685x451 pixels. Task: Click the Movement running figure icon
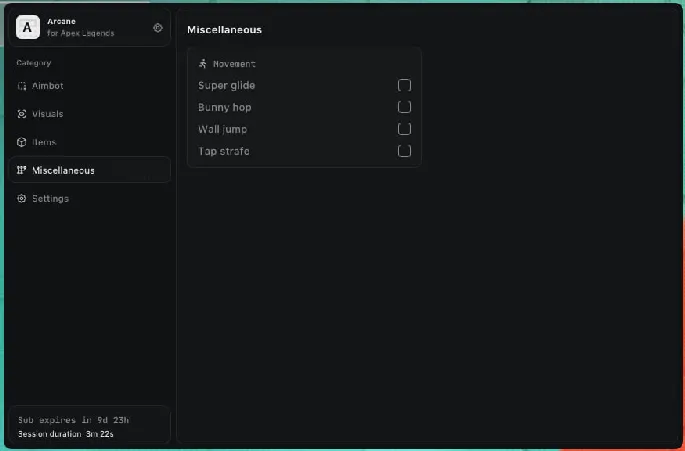pos(203,64)
